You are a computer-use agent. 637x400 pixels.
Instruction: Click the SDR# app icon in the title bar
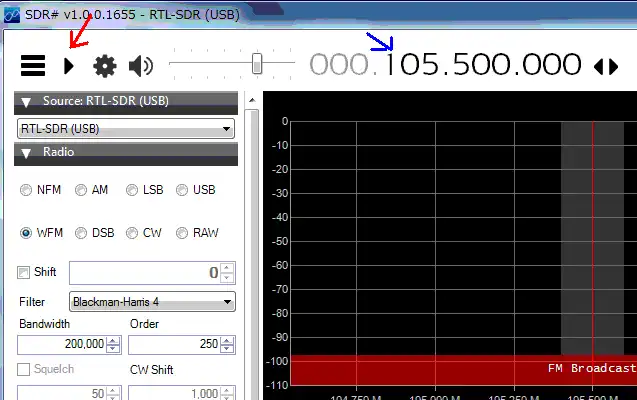(12, 15)
